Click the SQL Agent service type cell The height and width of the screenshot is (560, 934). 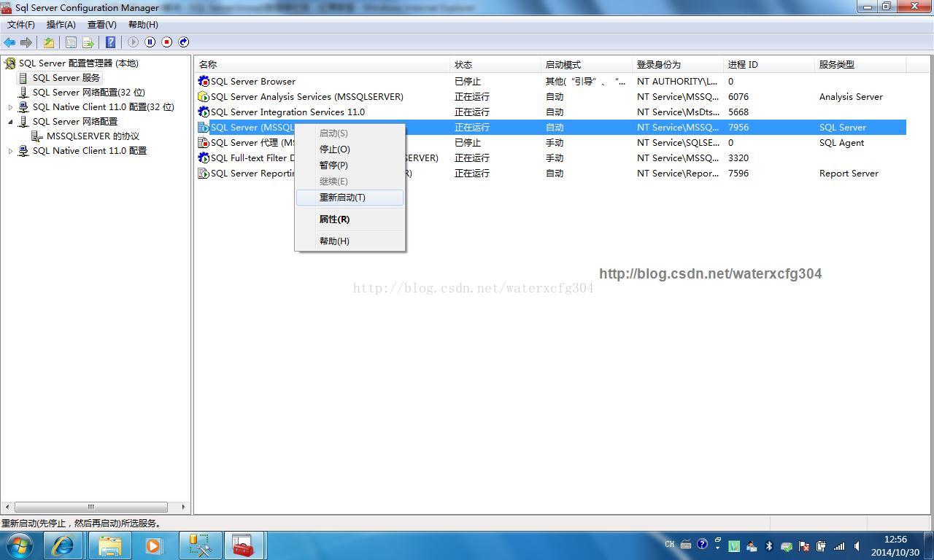[841, 143]
